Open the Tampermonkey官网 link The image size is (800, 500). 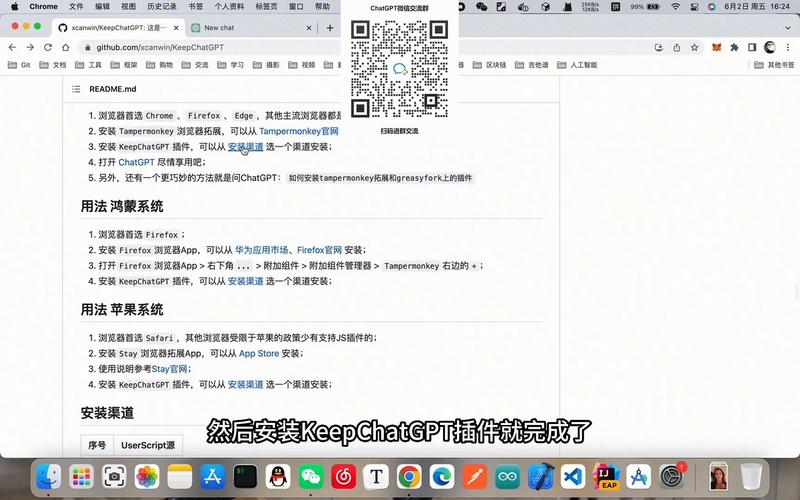coord(298,131)
